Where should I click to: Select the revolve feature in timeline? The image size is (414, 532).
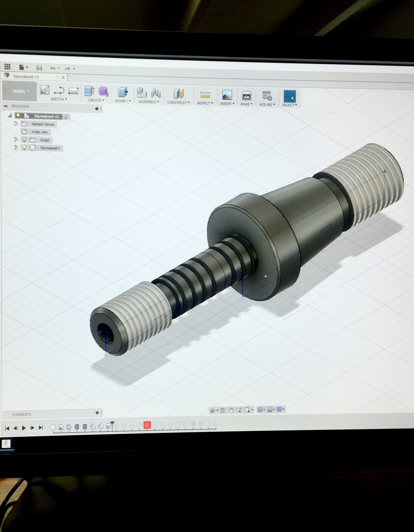(x=69, y=427)
